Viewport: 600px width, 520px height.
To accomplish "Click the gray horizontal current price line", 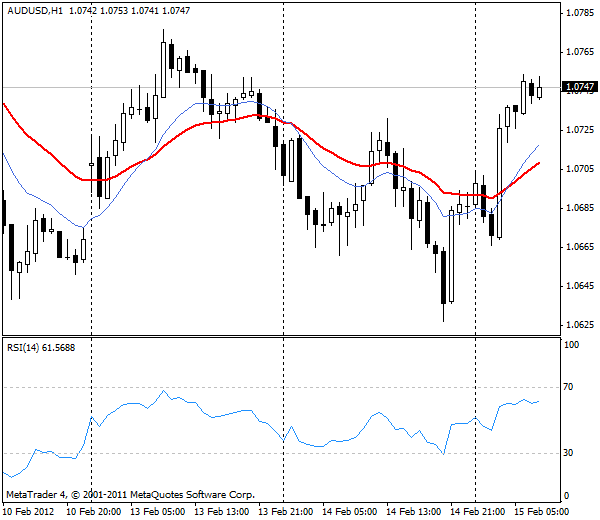I will [281, 88].
